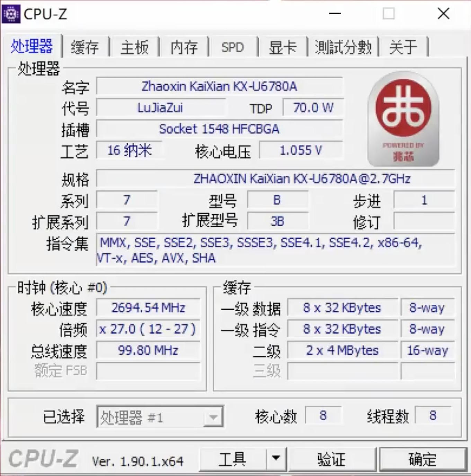Click the 一级 指令 size 8 x 32 KBytes

pyautogui.click(x=343, y=329)
